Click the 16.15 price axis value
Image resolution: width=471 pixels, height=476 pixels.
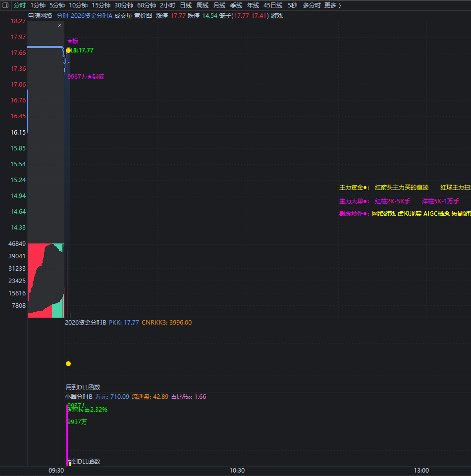[18, 132]
